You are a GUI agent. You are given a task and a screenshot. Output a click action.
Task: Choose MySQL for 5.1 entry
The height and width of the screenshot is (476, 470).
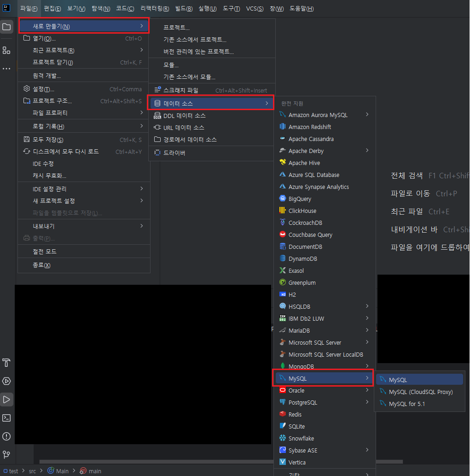[x=420, y=404]
